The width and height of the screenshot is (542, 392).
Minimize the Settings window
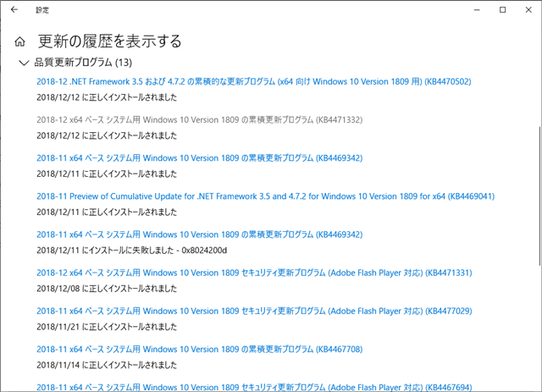coord(477,9)
